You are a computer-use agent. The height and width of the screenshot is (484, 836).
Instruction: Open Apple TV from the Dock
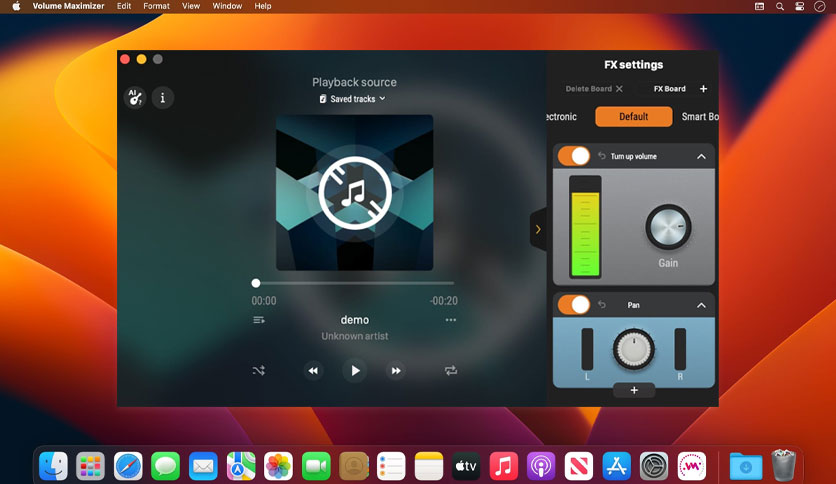click(466, 466)
